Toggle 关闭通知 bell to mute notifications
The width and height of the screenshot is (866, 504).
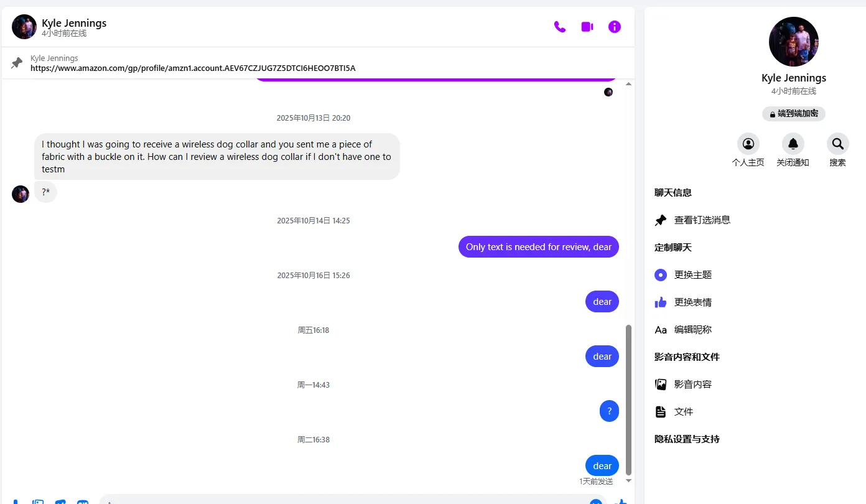[793, 144]
